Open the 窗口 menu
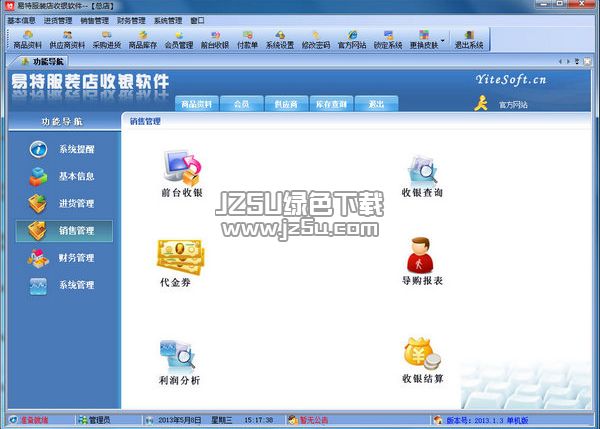Image resolution: width=600 pixels, height=429 pixels. point(197,21)
